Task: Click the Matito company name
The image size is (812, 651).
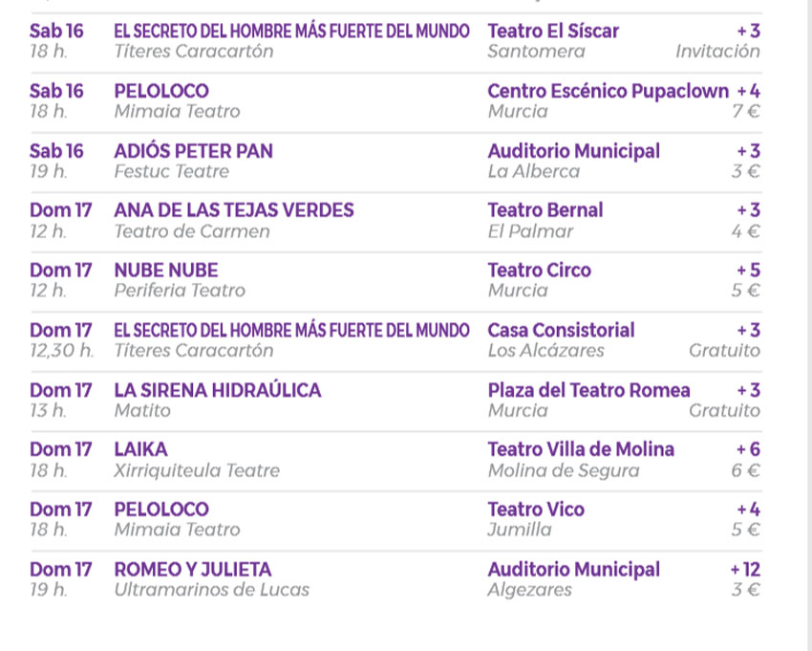Action: coord(141,411)
